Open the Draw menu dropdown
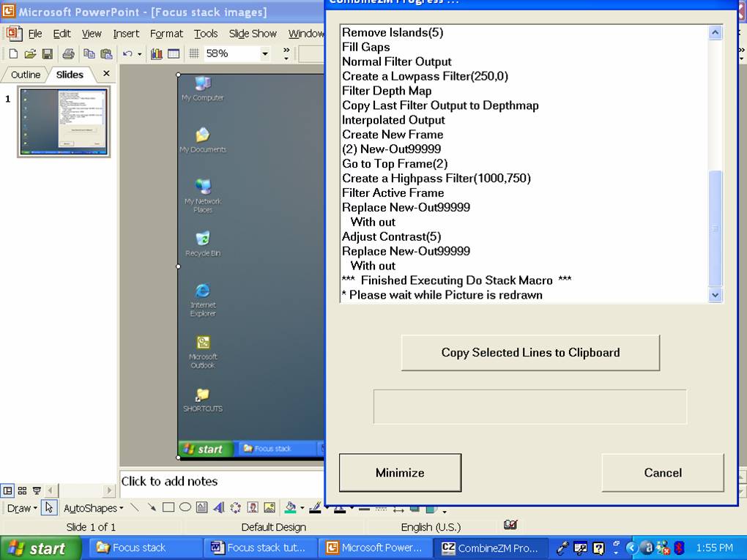 pyautogui.click(x=22, y=508)
